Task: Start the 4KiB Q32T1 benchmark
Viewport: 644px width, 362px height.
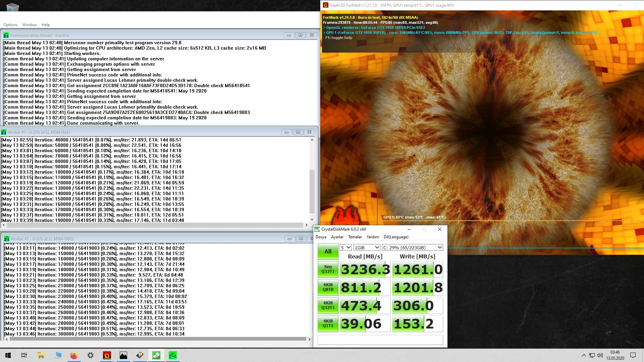Action: coord(328,305)
